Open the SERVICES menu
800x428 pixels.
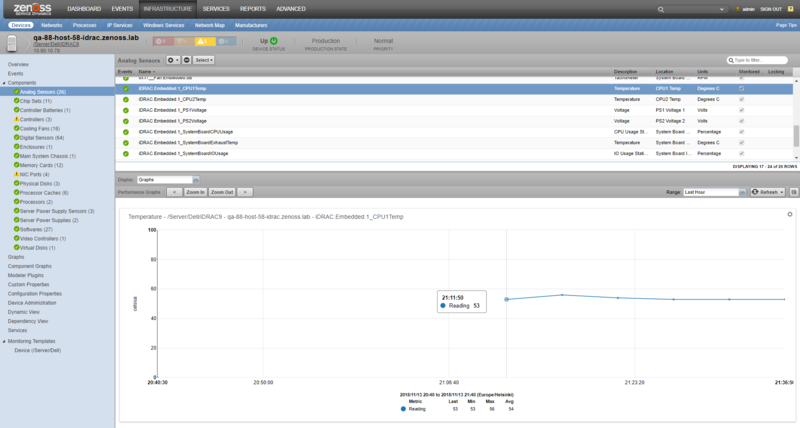click(216, 9)
